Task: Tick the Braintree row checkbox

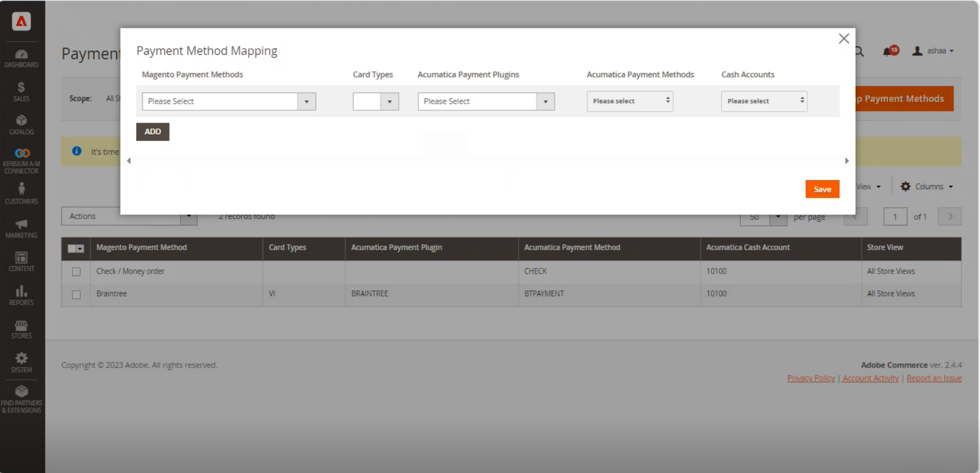Action: point(76,294)
